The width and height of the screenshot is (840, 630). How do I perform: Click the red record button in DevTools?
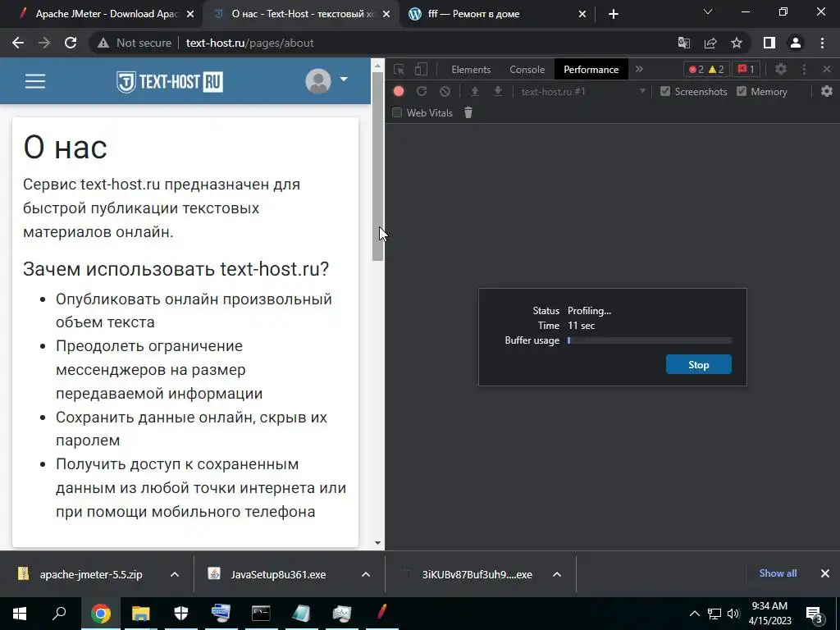[x=399, y=92]
